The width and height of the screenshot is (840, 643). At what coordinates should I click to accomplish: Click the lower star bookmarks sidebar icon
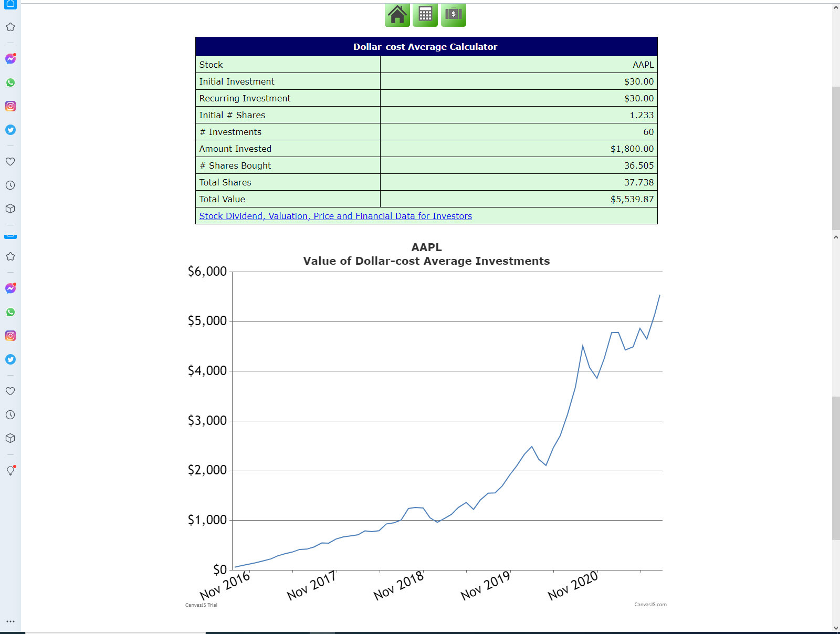coord(10,256)
